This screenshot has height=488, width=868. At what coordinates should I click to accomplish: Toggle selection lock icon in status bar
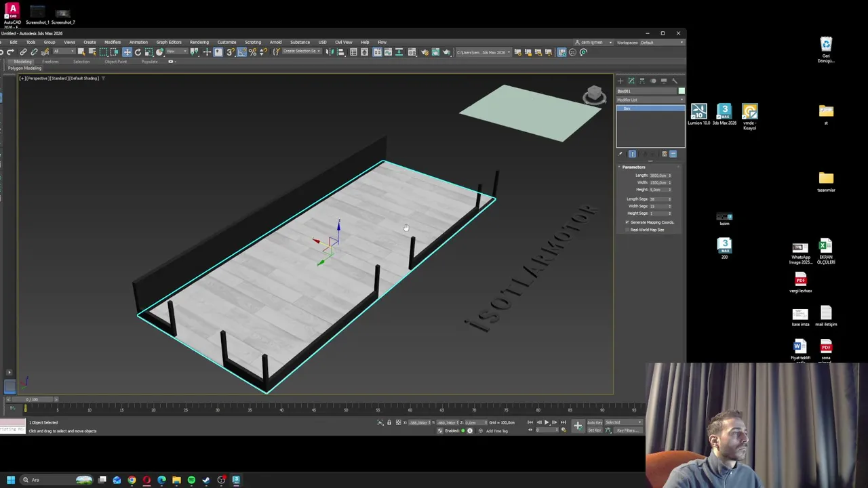click(389, 422)
